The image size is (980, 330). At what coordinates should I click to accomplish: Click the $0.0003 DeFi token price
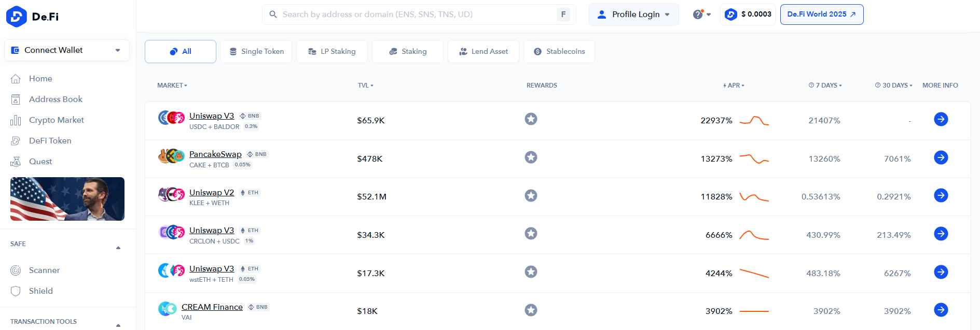[x=748, y=15]
